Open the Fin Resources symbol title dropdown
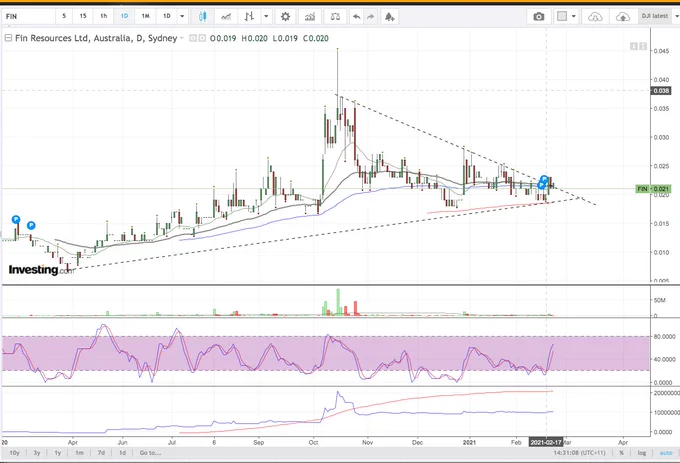 (x=182, y=38)
